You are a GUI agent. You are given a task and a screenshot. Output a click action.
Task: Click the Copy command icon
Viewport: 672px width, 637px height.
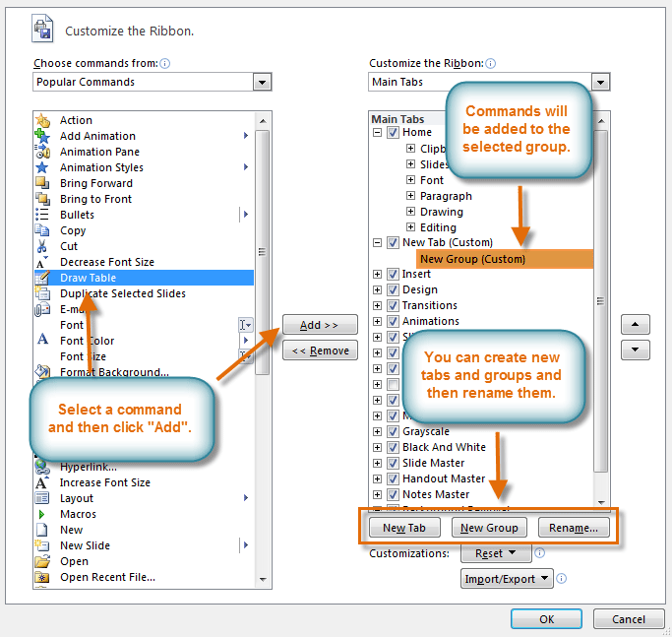coord(42,230)
